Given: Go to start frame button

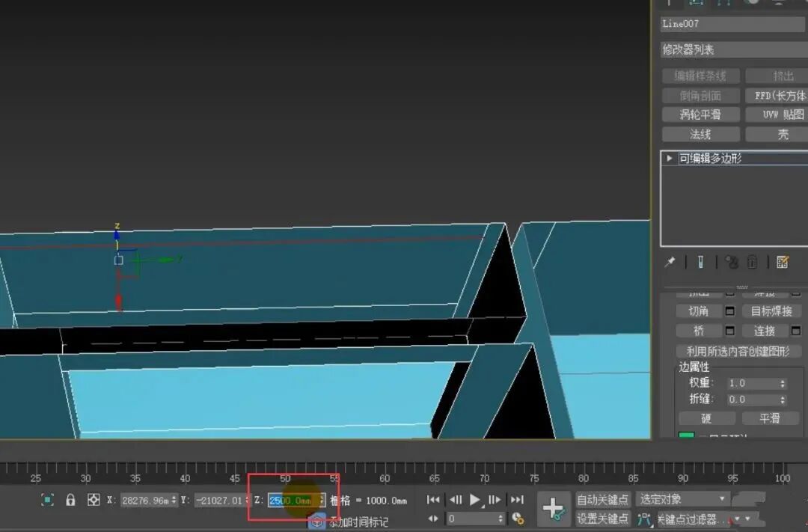Looking at the screenshot, I should 433,499.
